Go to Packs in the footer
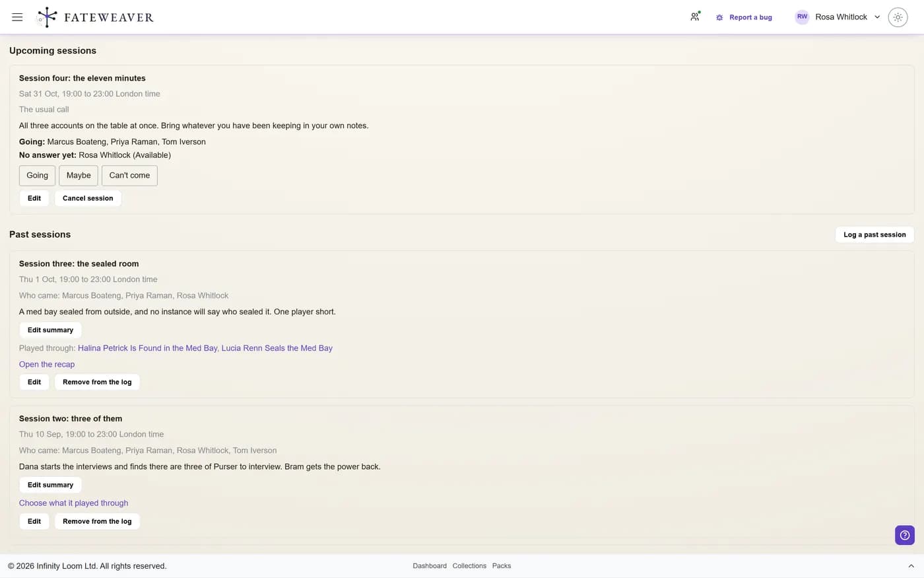This screenshot has width=924, height=578. (x=502, y=566)
